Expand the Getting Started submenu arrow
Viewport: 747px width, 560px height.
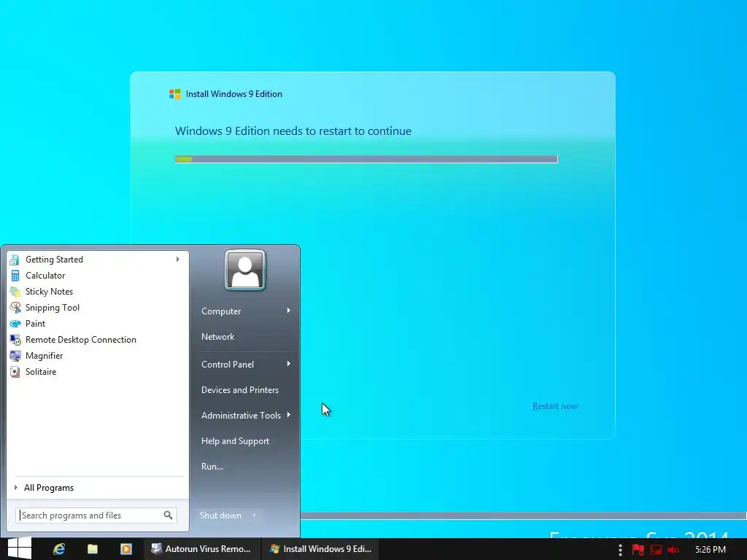click(x=178, y=259)
